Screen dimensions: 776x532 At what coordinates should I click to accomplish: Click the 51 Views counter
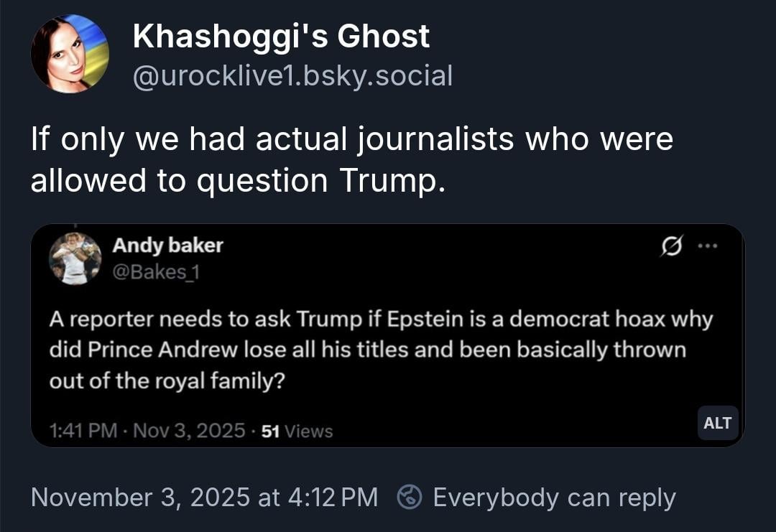[297, 431]
